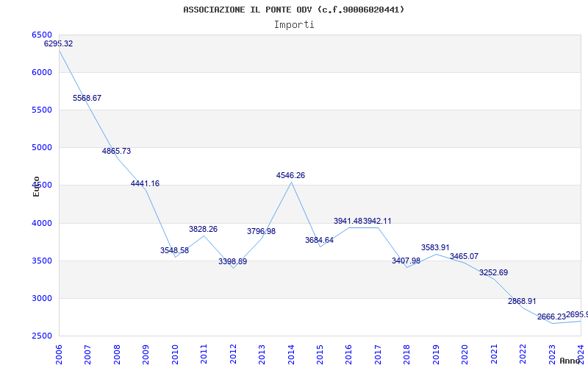The height and width of the screenshot is (368, 588).
Task: Select data label 5568.67
Action: pos(87,98)
